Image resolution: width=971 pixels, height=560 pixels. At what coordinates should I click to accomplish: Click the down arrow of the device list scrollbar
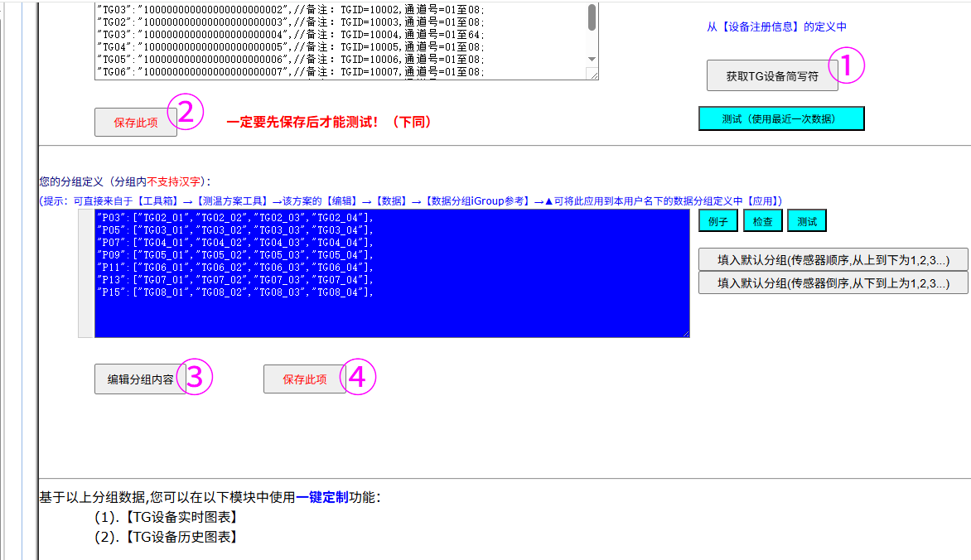(592, 59)
